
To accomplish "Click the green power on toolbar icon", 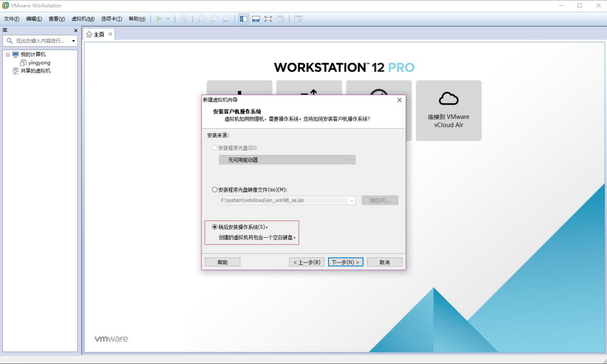I will point(159,19).
